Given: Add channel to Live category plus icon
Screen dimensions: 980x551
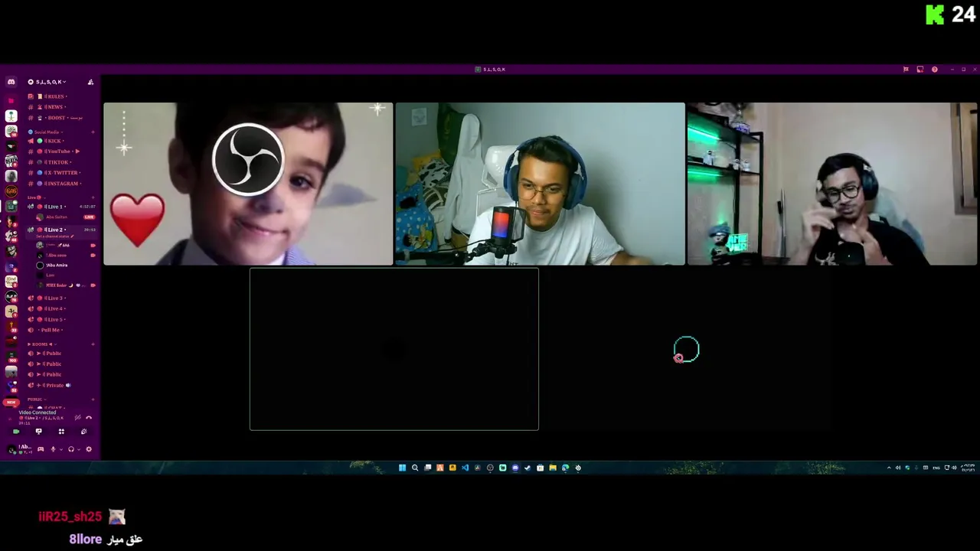Looking at the screenshot, I should click(93, 197).
